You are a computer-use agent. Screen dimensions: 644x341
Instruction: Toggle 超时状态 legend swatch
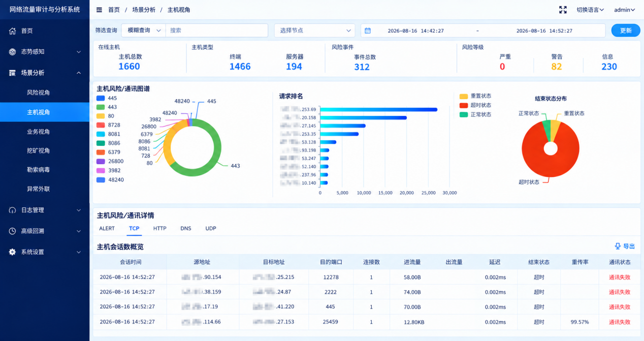point(463,105)
